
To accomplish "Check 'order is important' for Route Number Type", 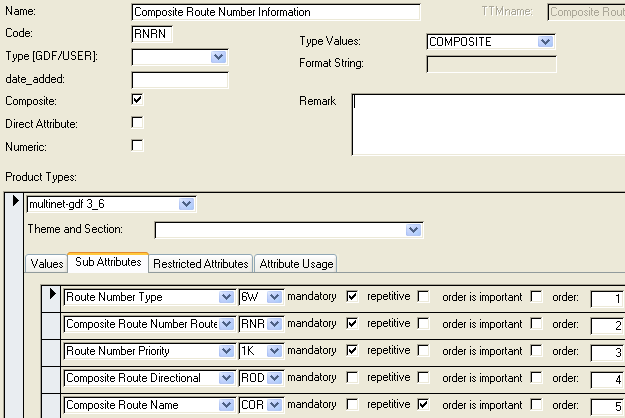I will pos(537,296).
